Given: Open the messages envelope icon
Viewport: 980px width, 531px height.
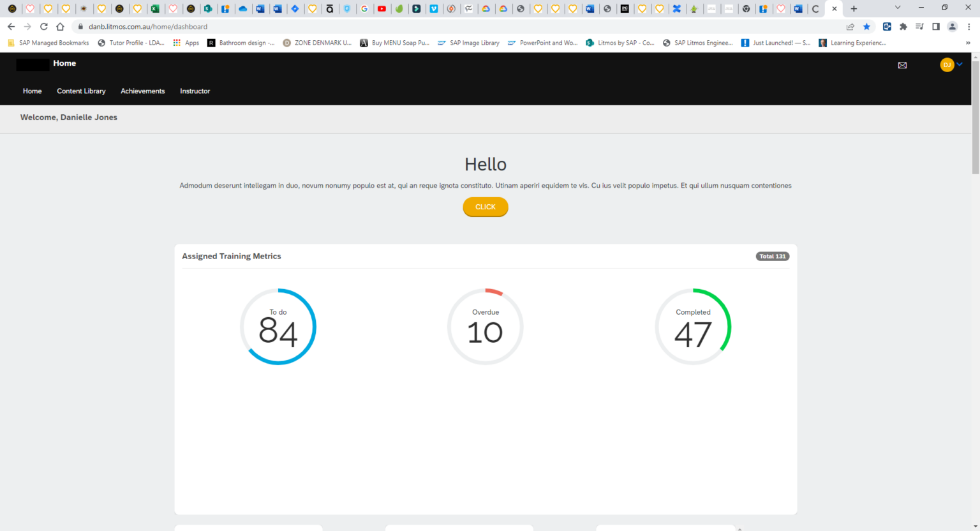Looking at the screenshot, I should (902, 65).
